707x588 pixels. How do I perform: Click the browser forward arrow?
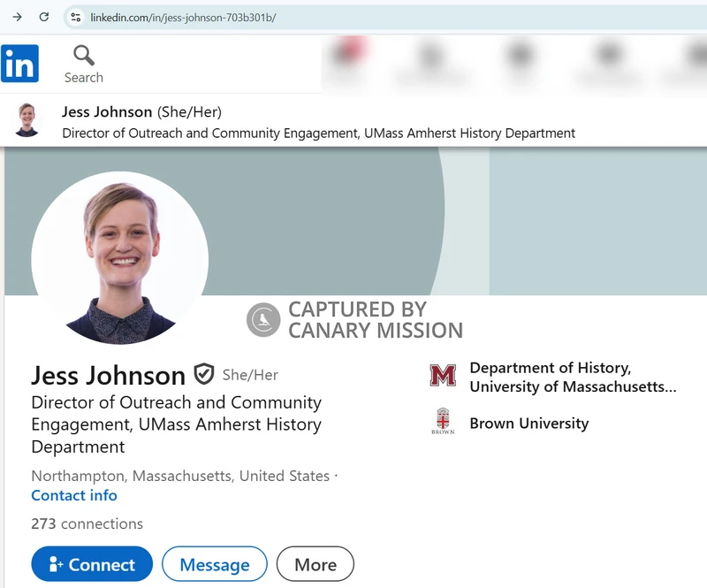pos(17,17)
